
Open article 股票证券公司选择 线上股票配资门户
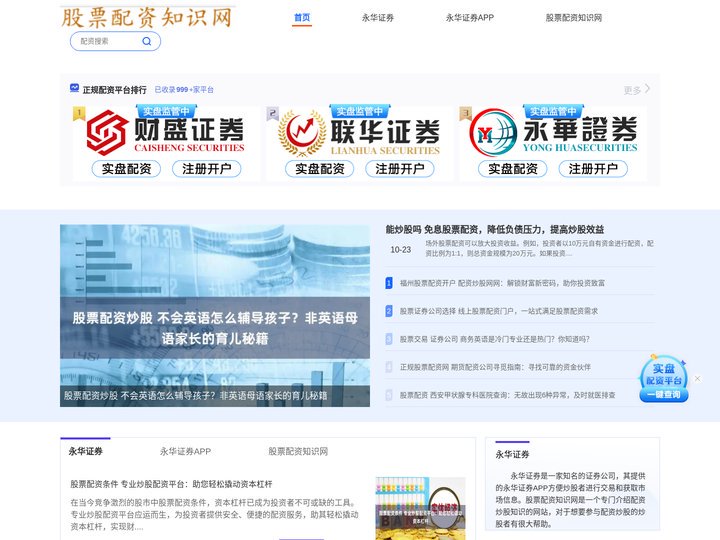point(499,311)
